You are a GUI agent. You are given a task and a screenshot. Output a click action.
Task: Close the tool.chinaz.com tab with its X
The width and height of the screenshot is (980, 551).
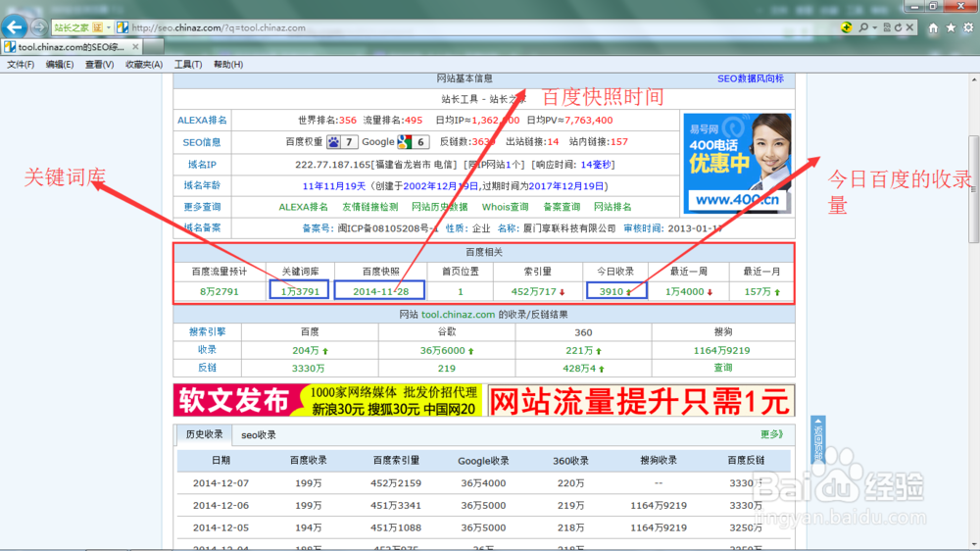135,47
